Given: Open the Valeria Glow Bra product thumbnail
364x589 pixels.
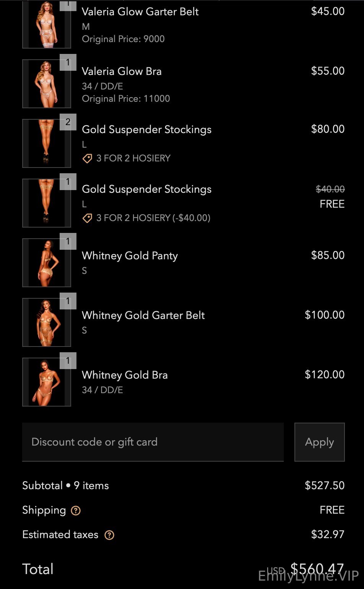Looking at the screenshot, I should pos(47,84).
